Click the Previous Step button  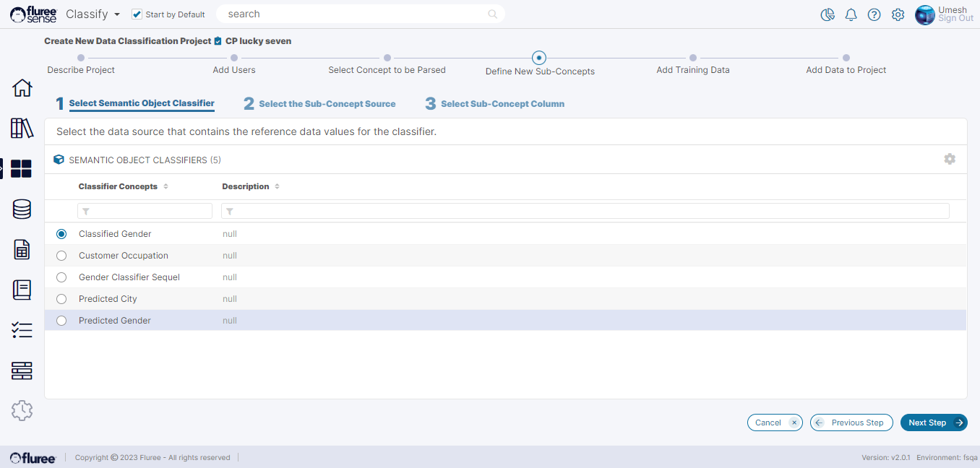pyautogui.click(x=851, y=422)
